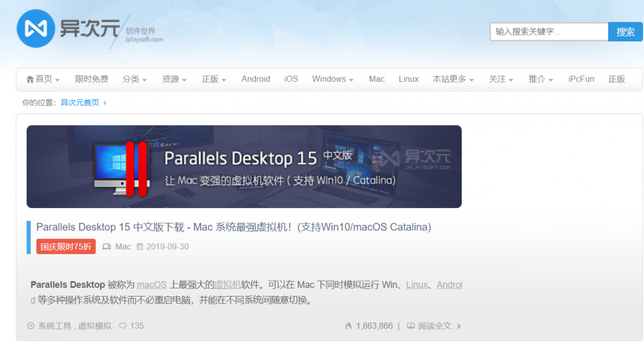The image size is (644, 341).
Task: Click the comment bubble icon near 135
Action: [123, 325]
